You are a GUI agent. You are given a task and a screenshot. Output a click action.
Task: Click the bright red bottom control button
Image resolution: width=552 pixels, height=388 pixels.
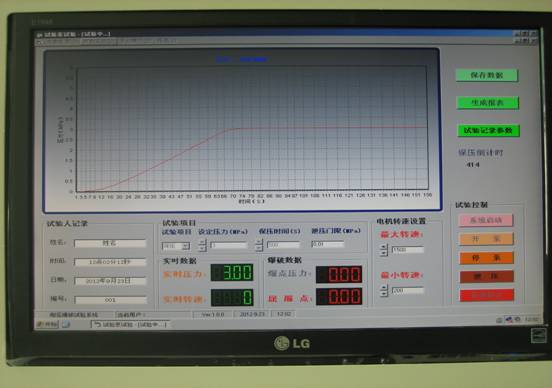pos(487,295)
